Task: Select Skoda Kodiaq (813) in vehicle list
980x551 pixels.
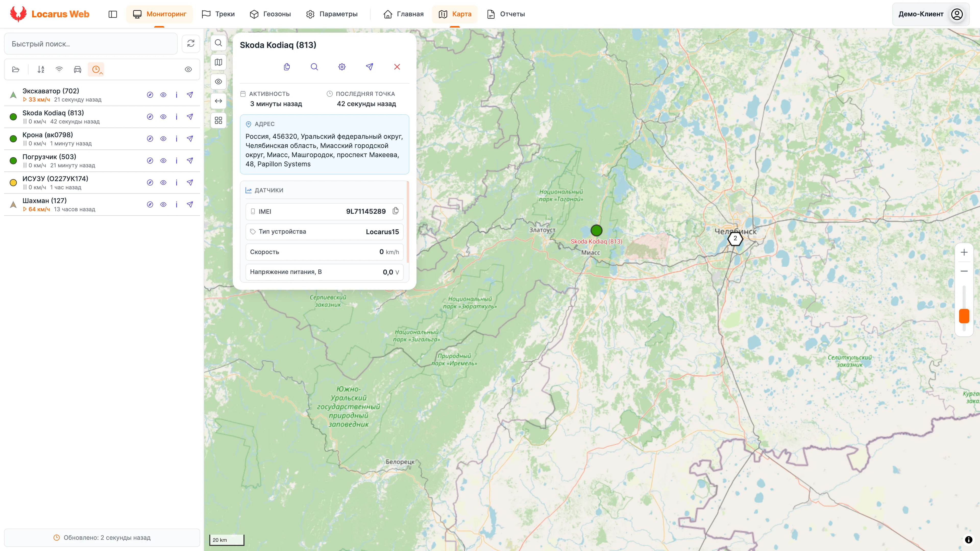Action: point(53,113)
